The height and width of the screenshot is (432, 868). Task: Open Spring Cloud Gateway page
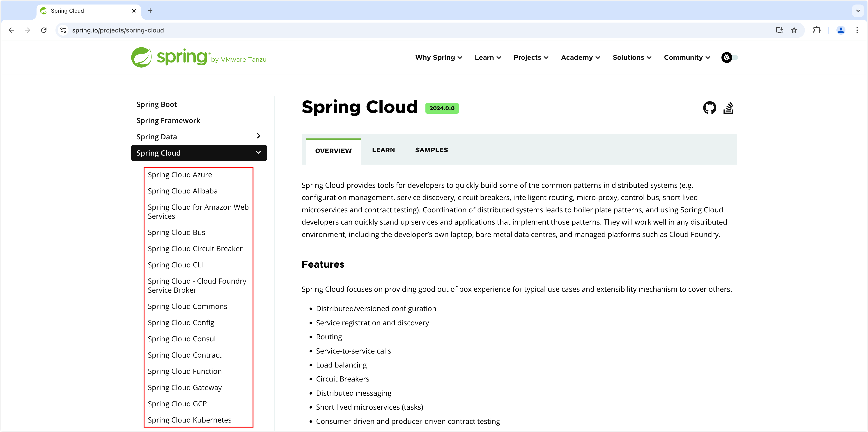(185, 387)
